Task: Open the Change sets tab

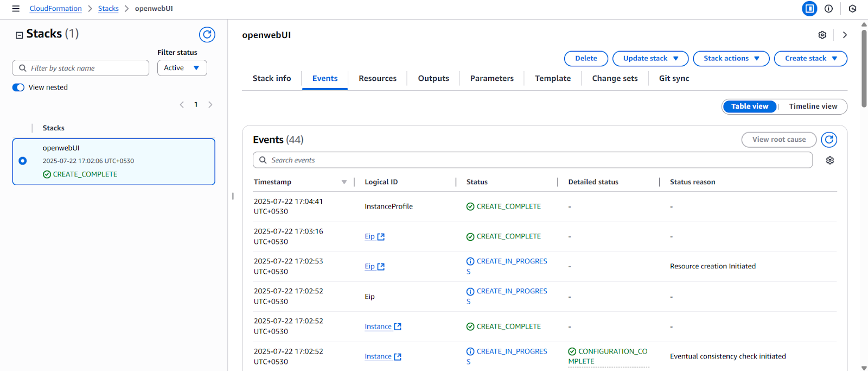Action: point(615,79)
